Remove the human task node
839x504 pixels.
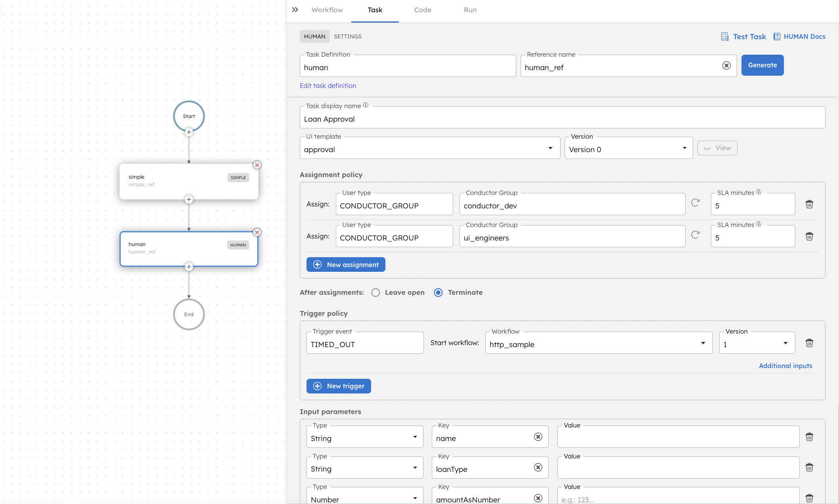click(x=257, y=233)
